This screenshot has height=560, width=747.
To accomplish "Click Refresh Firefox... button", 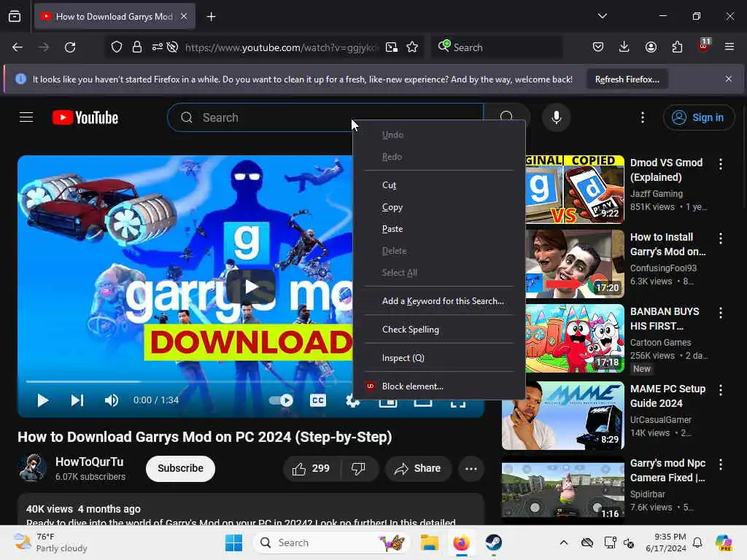I will point(627,79).
